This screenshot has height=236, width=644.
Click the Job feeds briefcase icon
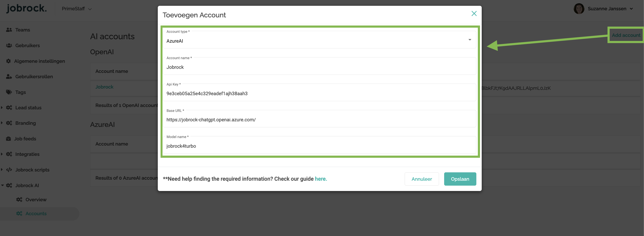[9, 139]
